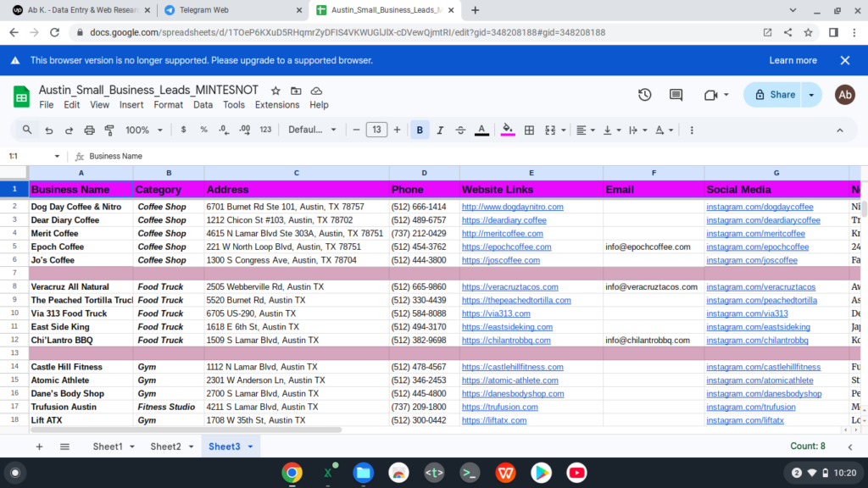Open the zoom 100% dropdown
Viewport: 868px width, 488px height.
click(144, 130)
